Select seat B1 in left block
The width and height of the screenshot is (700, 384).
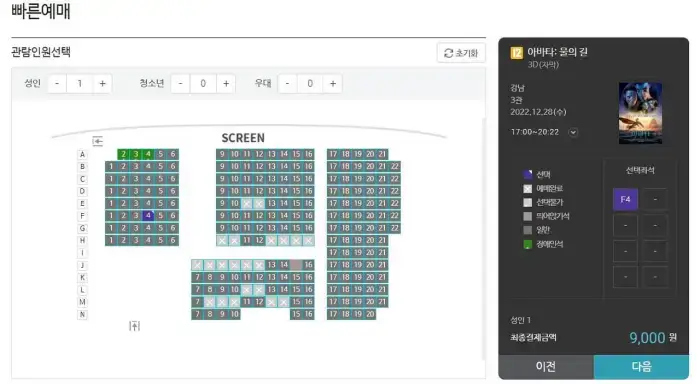pyautogui.click(x=111, y=167)
